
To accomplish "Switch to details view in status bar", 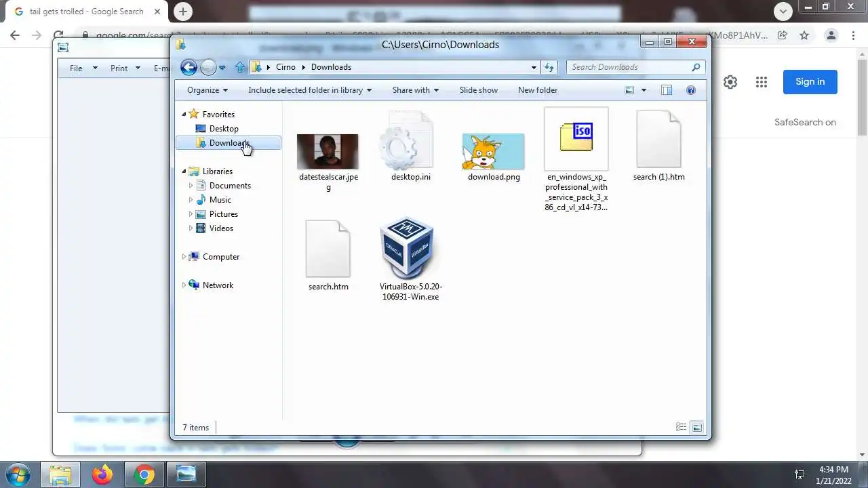I will click(681, 427).
